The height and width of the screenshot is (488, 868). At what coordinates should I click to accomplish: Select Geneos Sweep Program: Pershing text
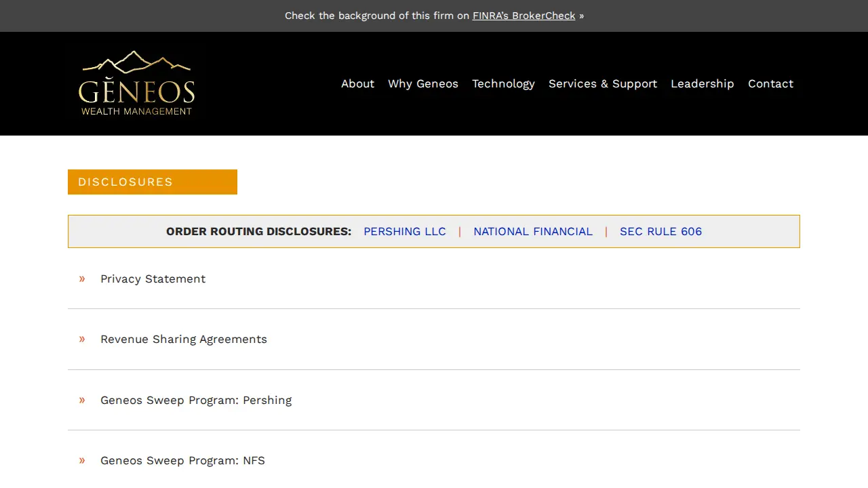pos(196,400)
